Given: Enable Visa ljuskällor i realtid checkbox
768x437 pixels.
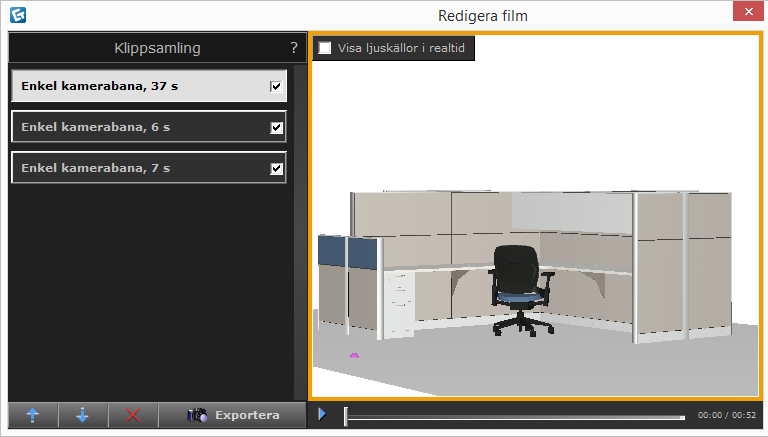Looking at the screenshot, I should pos(325,48).
